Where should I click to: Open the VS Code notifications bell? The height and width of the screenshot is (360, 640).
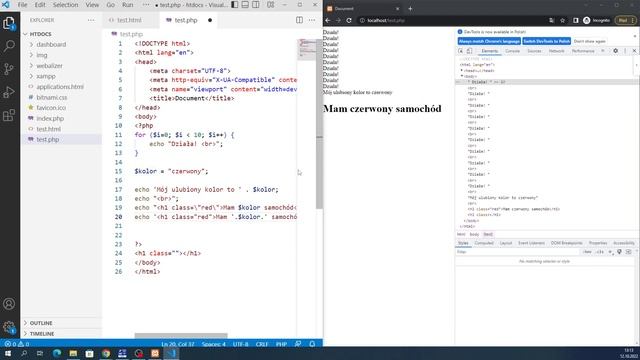pyautogui.click(x=312, y=344)
